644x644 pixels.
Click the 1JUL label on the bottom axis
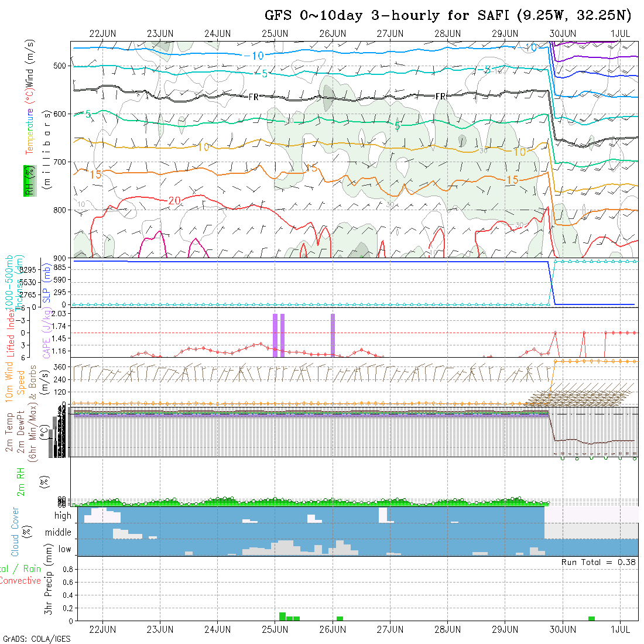(x=620, y=629)
